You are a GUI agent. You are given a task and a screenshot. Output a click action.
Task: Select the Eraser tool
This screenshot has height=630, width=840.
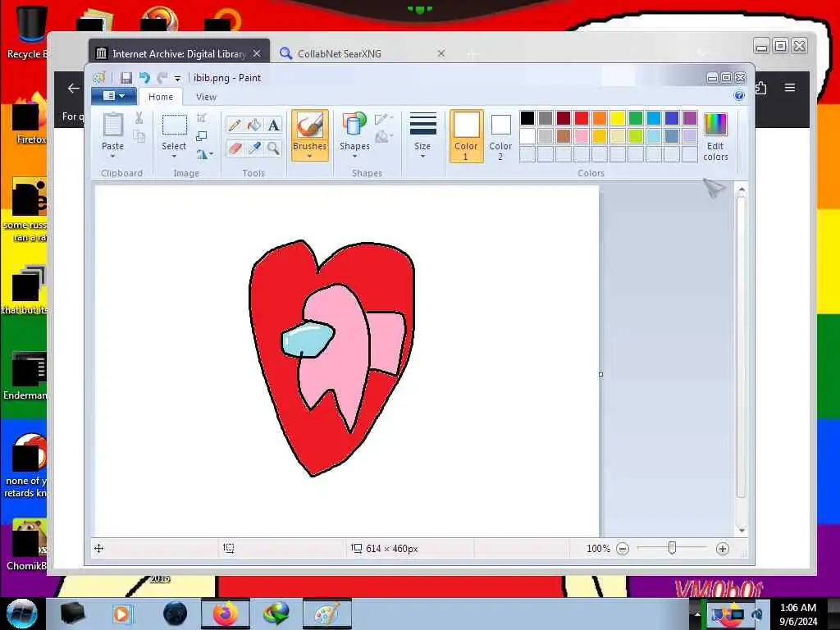click(234, 148)
